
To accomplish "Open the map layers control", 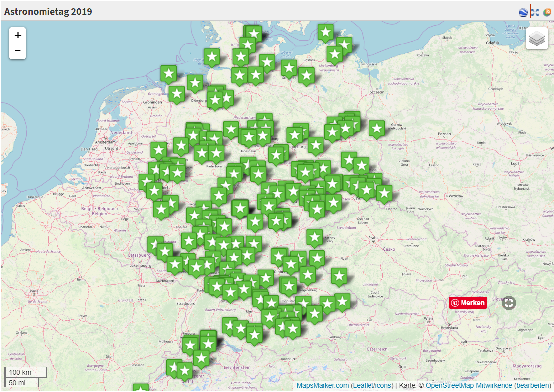I will 537,39.
